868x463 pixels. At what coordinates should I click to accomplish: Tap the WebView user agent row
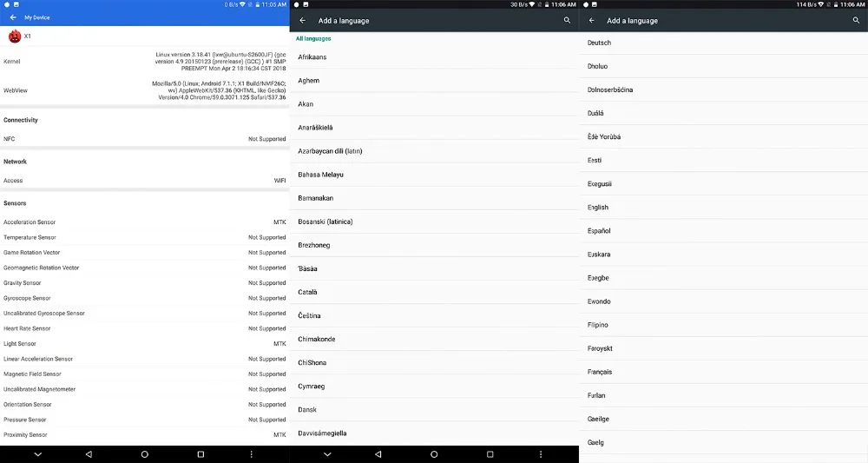(x=144, y=90)
